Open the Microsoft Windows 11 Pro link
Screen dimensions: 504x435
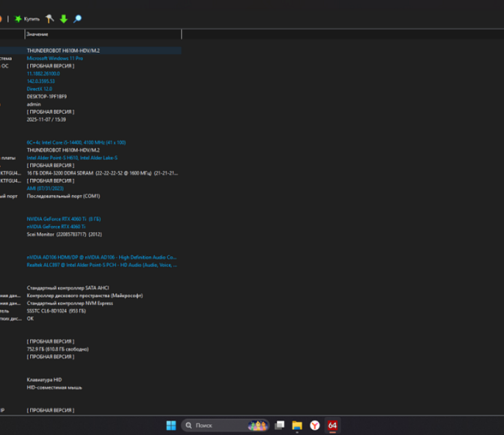tap(55, 58)
